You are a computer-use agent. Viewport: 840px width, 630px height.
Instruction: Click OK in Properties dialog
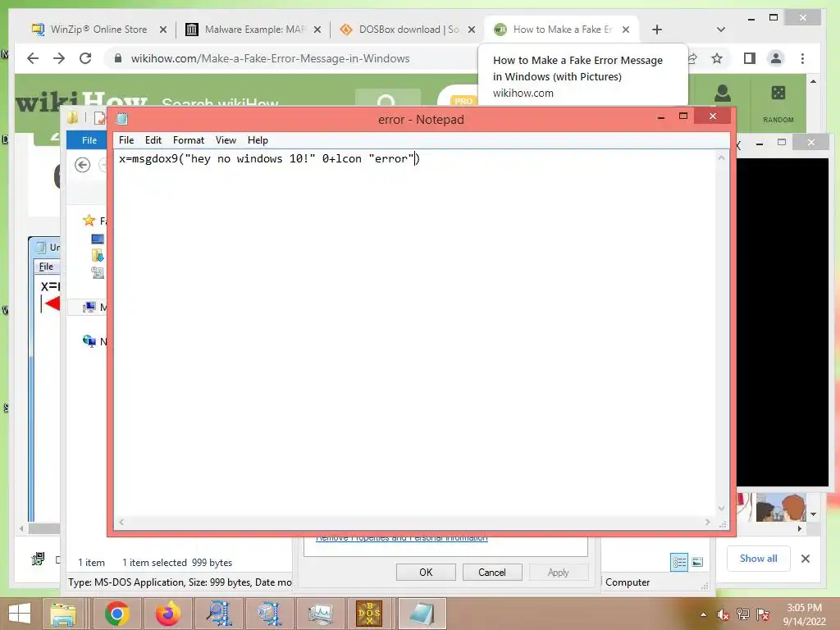(426, 572)
